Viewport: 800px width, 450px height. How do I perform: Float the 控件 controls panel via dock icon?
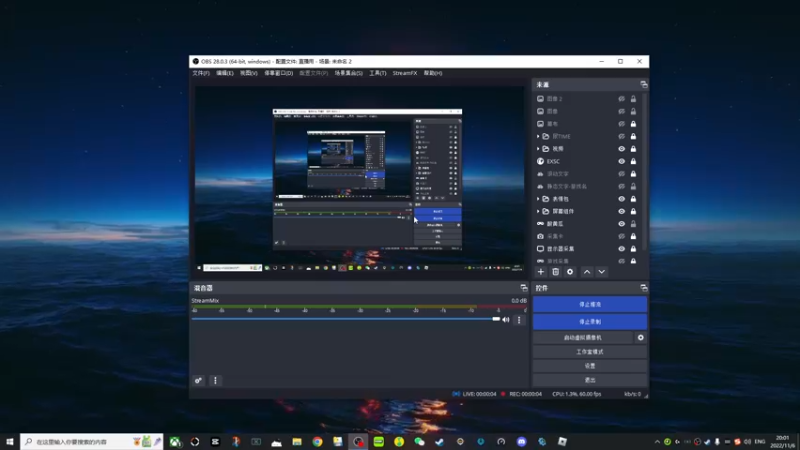pos(643,288)
